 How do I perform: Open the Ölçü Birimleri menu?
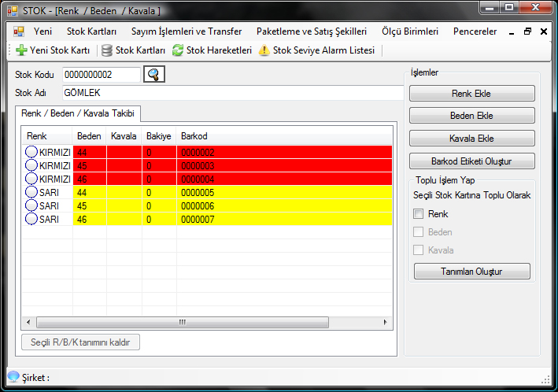pos(409,32)
